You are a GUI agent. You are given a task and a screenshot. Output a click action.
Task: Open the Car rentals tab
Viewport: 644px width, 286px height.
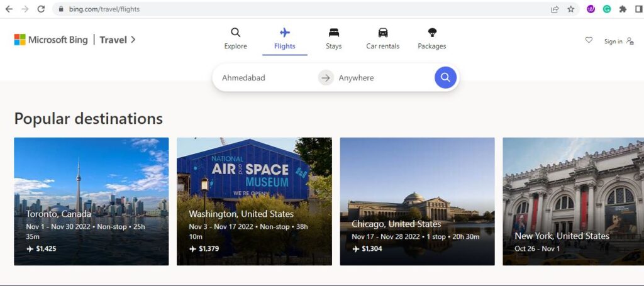point(382,38)
